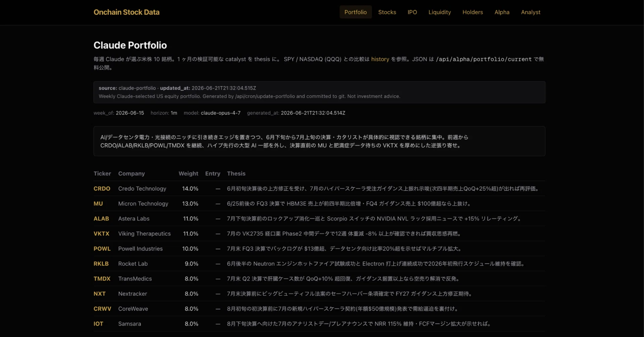The width and height of the screenshot is (644, 337).
Task: Click the week_of 2026-06-15 value
Action: coord(130,113)
